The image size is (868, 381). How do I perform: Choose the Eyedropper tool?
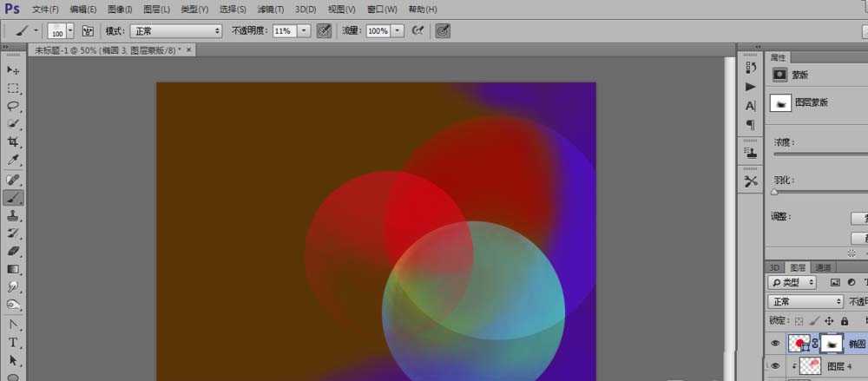pos(13,161)
